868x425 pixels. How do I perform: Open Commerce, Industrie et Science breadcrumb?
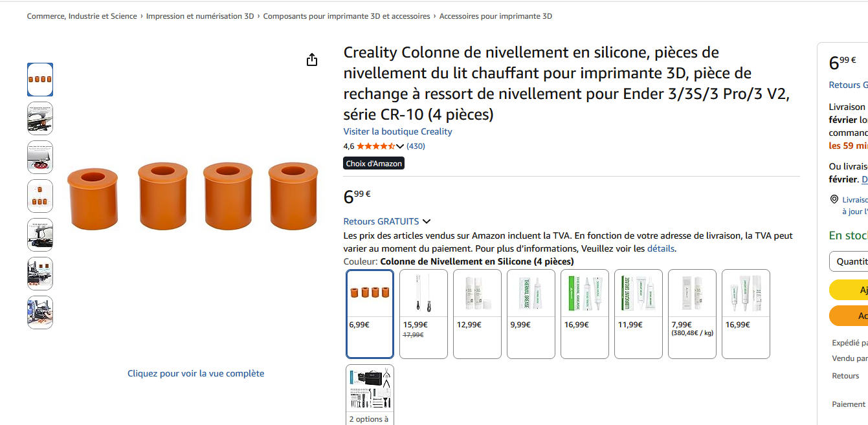pyautogui.click(x=82, y=16)
